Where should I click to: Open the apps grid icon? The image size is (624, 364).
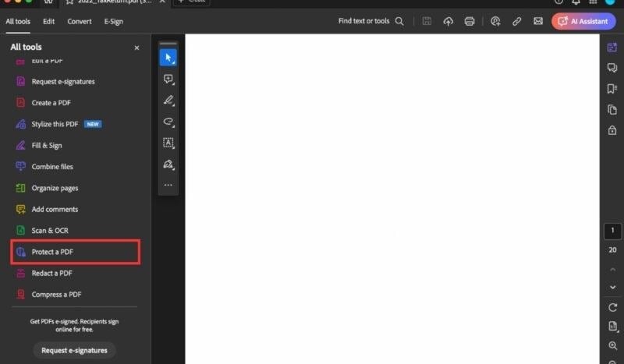[x=593, y=2]
